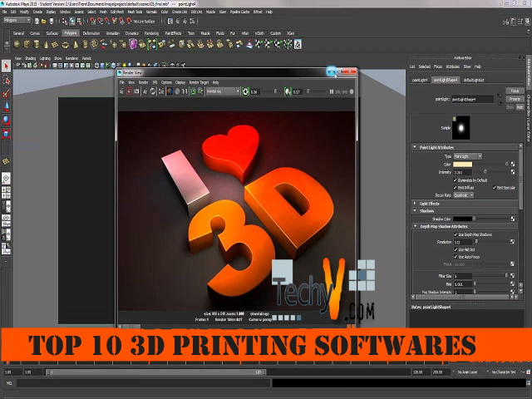532x399 pixels.
Task: Toggle Illuminates by Default checkbox
Action: 456,180
